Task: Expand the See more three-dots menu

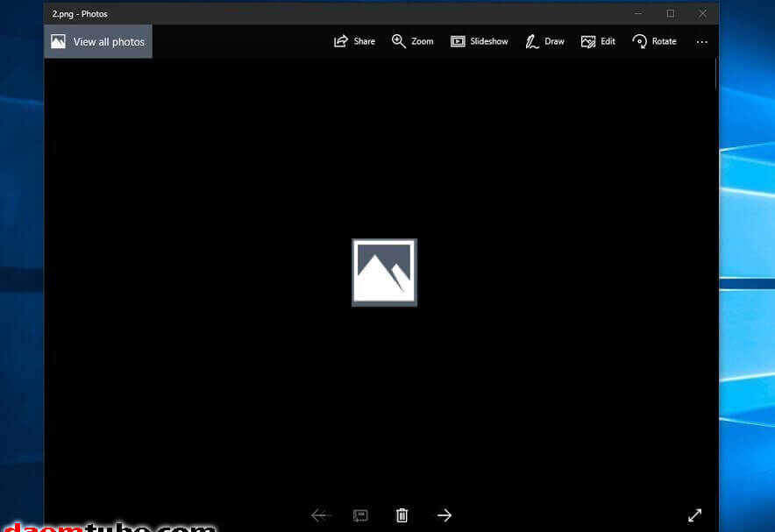Action: 701,41
